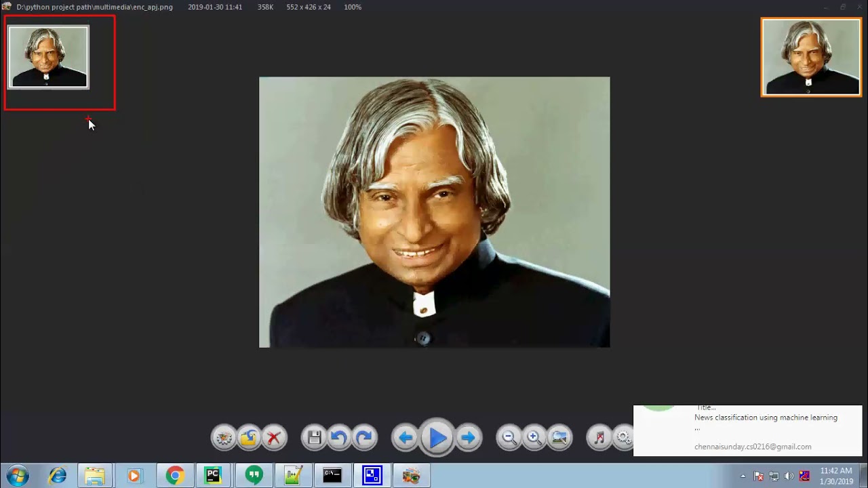Click the volume speaker icon in system tray
Viewport: 868px width, 488px height.
[x=789, y=476]
